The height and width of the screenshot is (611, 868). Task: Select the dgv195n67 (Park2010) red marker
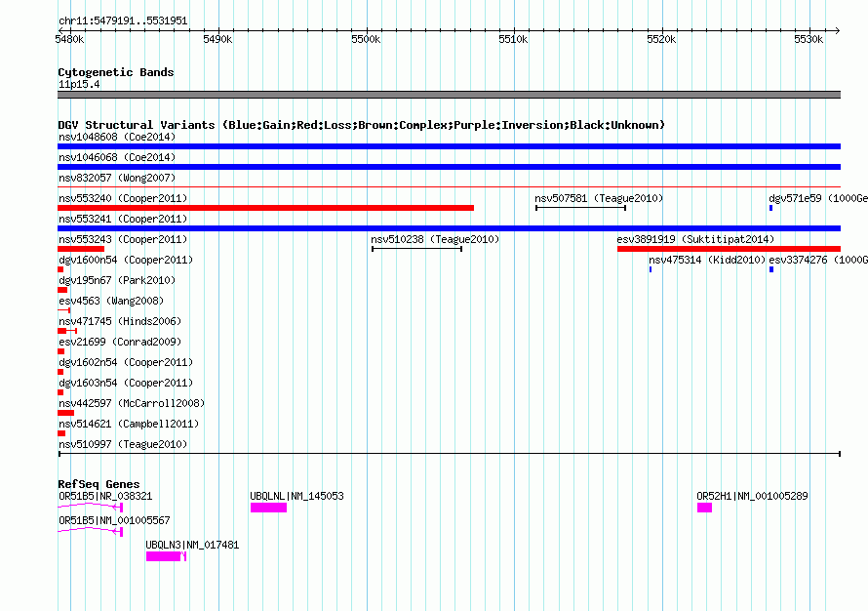pos(62,290)
